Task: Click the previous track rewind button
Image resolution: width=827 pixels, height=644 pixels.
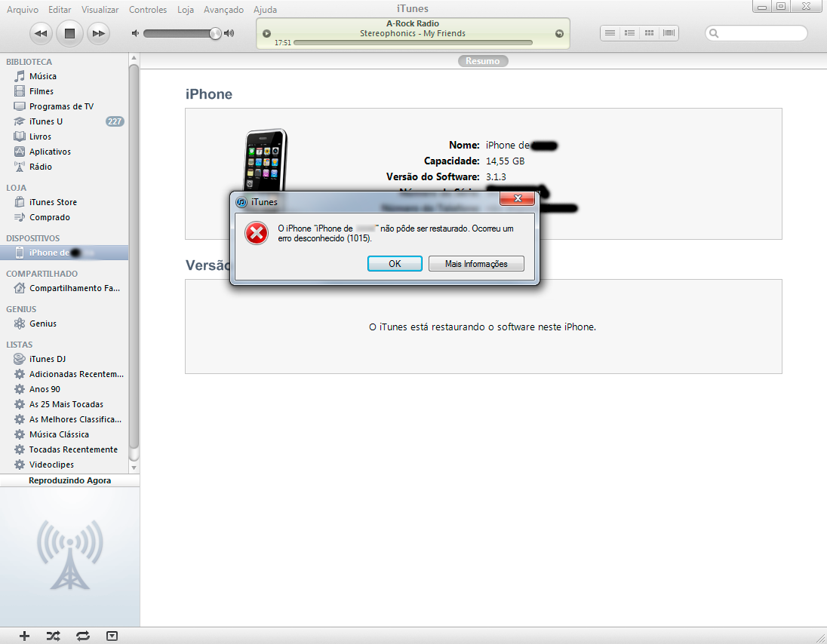Action: coord(41,33)
